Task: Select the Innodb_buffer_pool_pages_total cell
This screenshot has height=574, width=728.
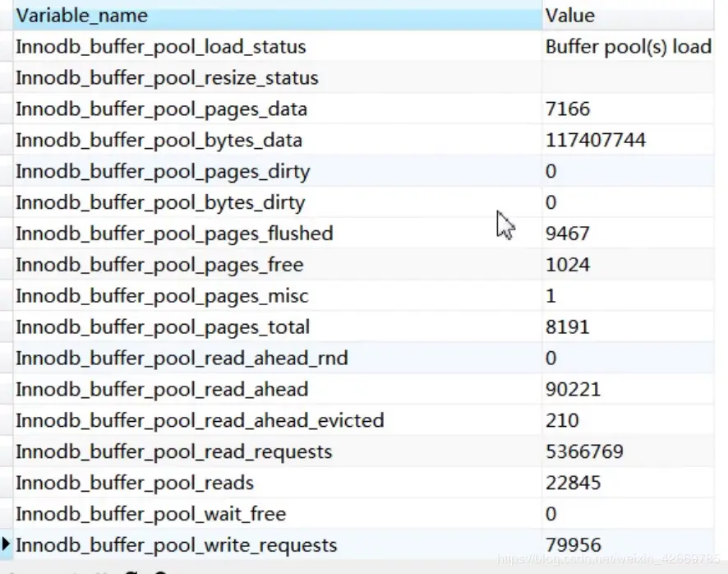Action: (x=278, y=326)
